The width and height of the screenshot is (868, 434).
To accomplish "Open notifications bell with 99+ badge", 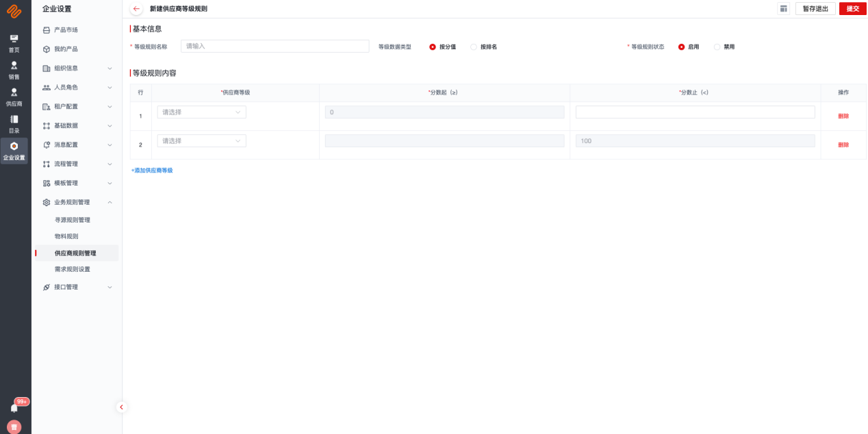I will (x=14, y=407).
